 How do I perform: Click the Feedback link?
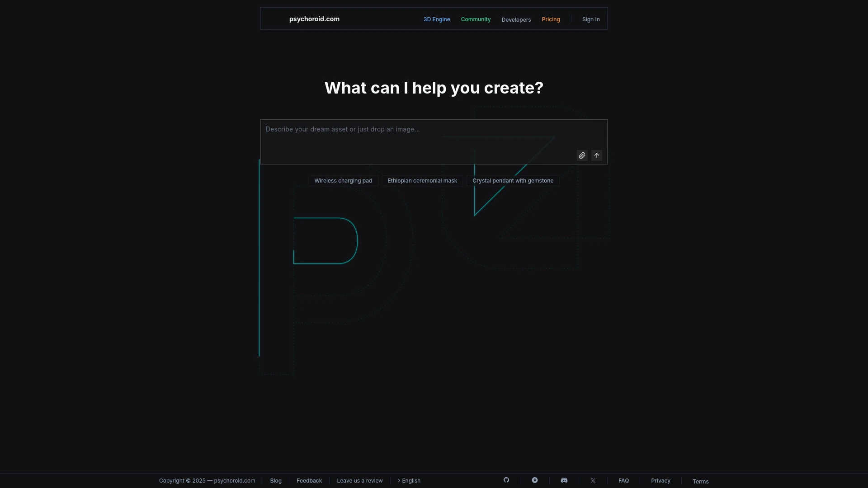pyautogui.click(x=309, y=480)
